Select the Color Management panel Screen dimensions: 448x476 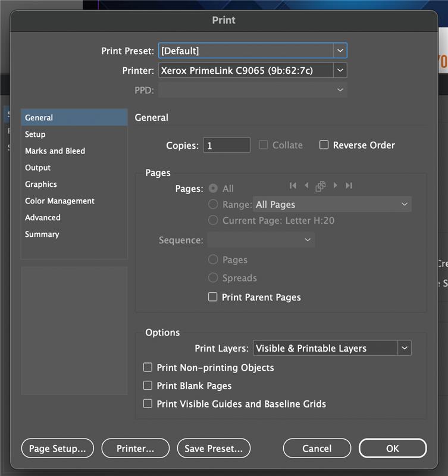pyautogui.click(x=61, y=201)
